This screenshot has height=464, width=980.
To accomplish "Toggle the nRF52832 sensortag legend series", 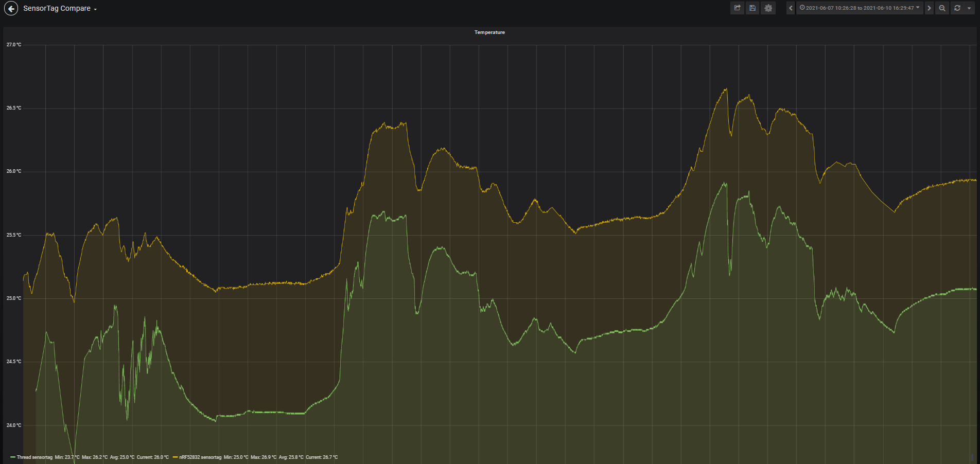I will 200,457.
